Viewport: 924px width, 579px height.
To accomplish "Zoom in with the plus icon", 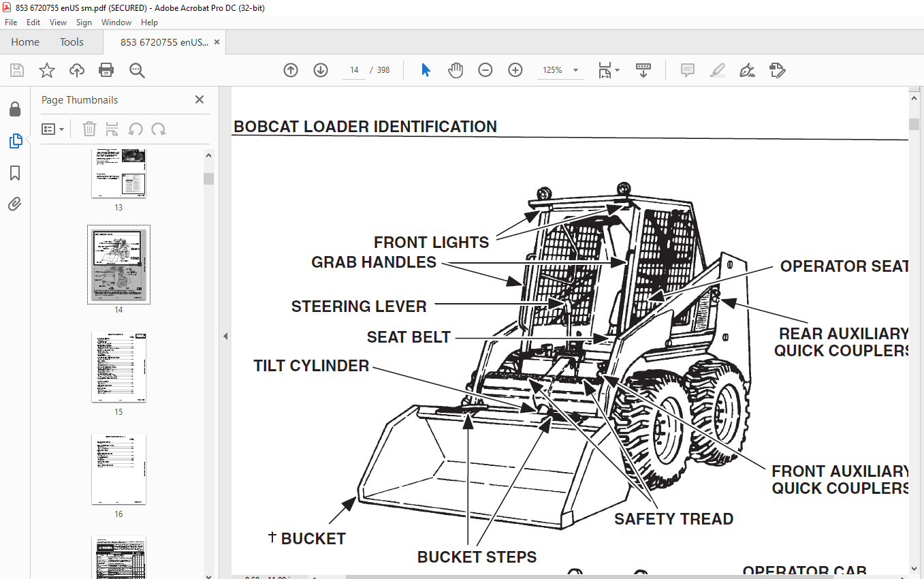I will click(515, 70).
